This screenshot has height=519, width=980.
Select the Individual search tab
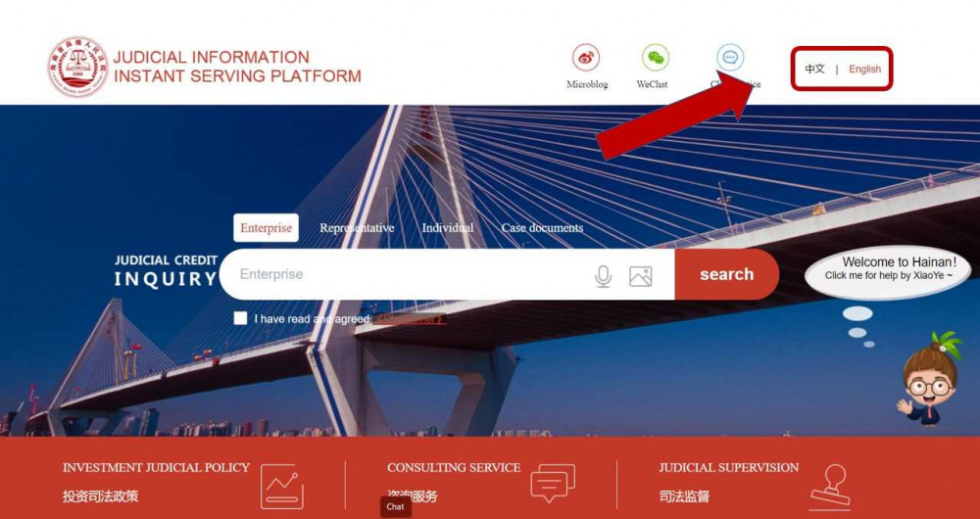(448, 228)
